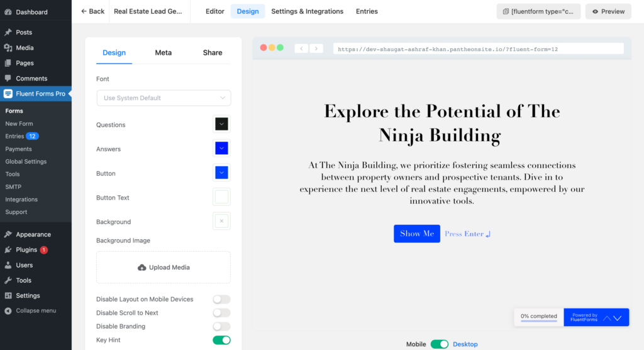The width and height of the screenshot is (644, 350).
Task: Click the Comments bubble icon
Action: click(8, 78)
